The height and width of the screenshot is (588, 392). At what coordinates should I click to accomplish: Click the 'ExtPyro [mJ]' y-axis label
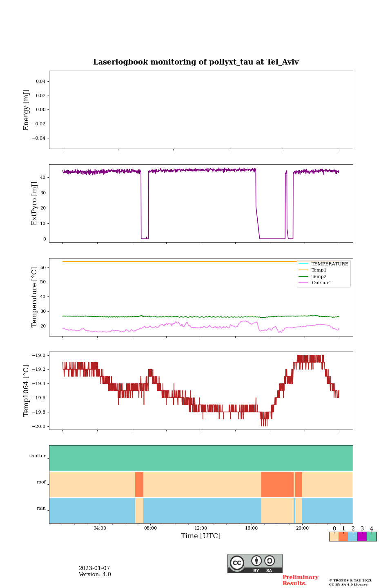(x=34, y=203)
